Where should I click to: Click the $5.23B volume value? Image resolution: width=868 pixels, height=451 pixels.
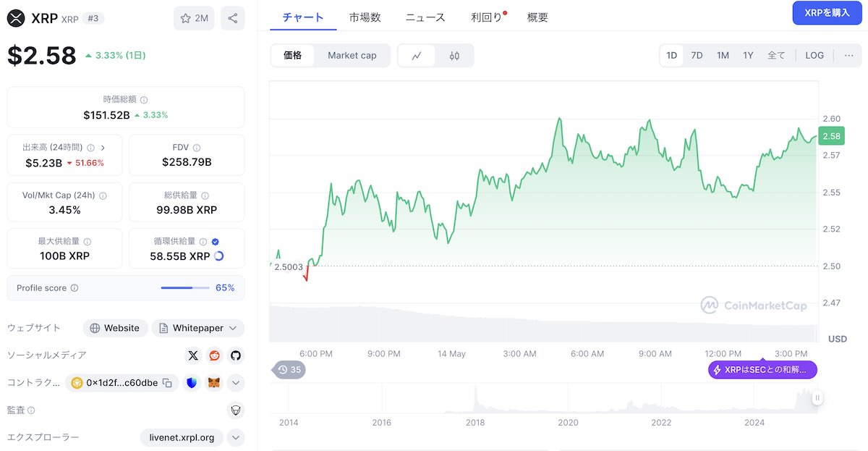pos(43,163)
